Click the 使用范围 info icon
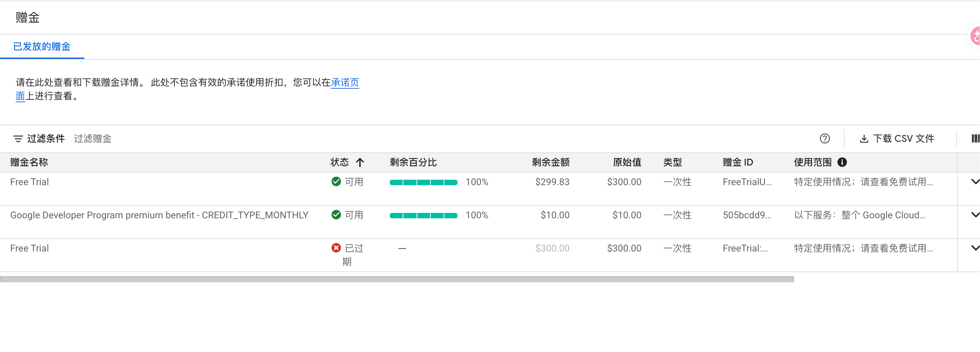The height and width of the screenshot is (352, 980). 842,162
